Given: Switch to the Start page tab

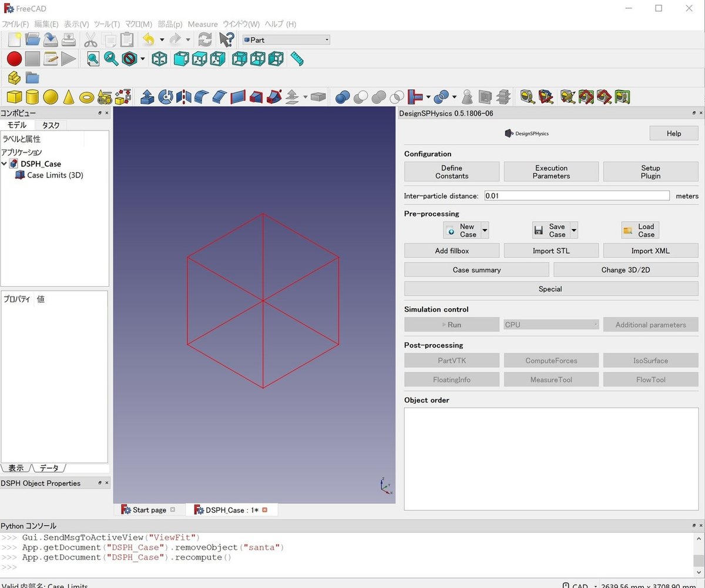Looking at the screenshot, I should [x=149, y=510].
